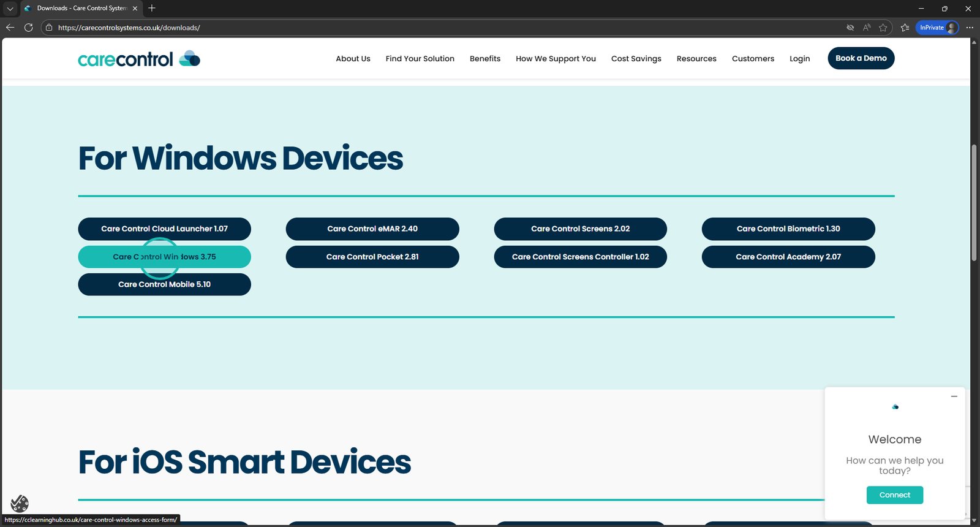Minimize the Welcome chat widget
The width and height of the screenshot is (980, 527).
[x=954, y=396]
